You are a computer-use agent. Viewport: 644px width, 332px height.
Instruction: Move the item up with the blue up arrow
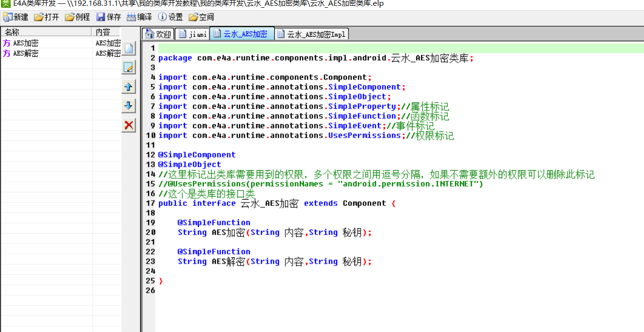(129, 87)
